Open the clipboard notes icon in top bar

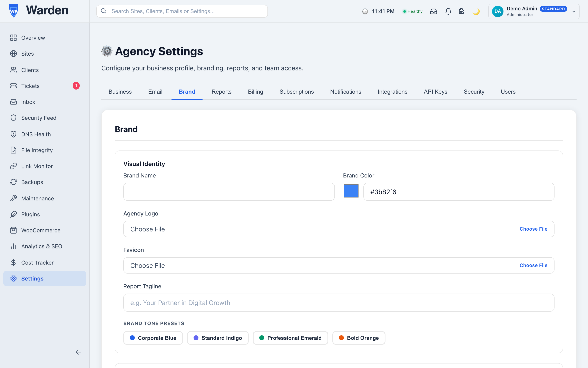(x=462, y=11)
